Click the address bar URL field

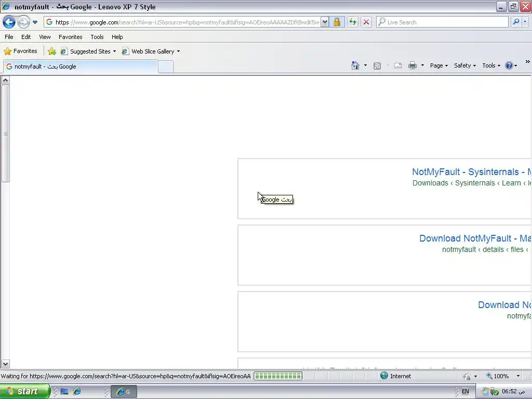coord(187,22)
